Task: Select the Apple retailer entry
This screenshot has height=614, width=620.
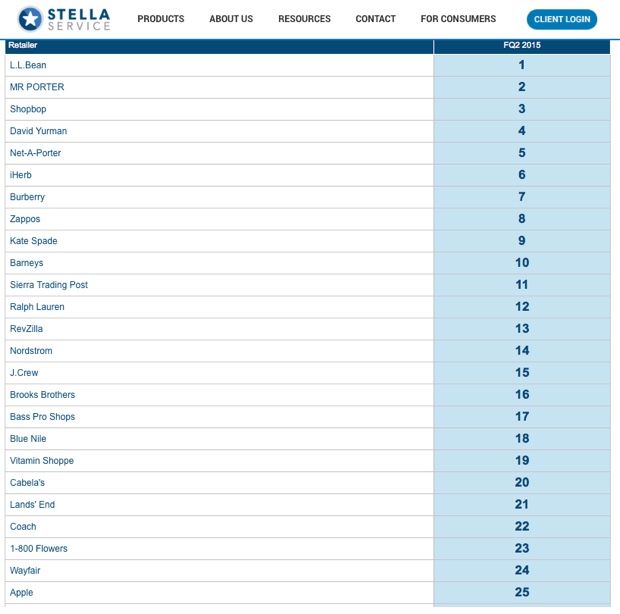Action: click(x=22, y=593)
